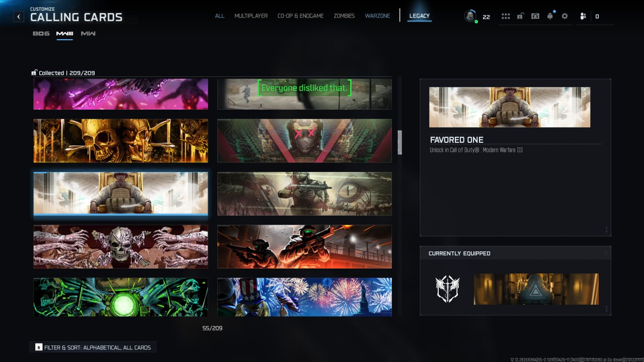Select the green glowing orb skeletons card
Viewport: 644px width, 362px height.
(121, 297)
